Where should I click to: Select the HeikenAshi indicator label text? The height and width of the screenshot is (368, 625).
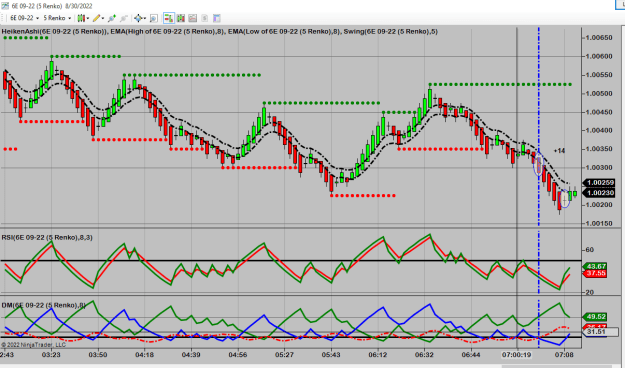pyautogui.click(x=54, y=31)
